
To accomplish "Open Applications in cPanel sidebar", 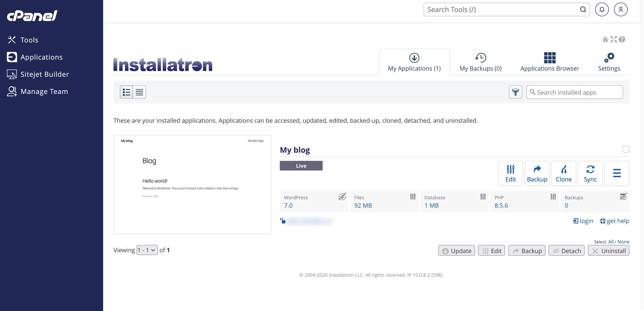I will [x=35, y=57].
